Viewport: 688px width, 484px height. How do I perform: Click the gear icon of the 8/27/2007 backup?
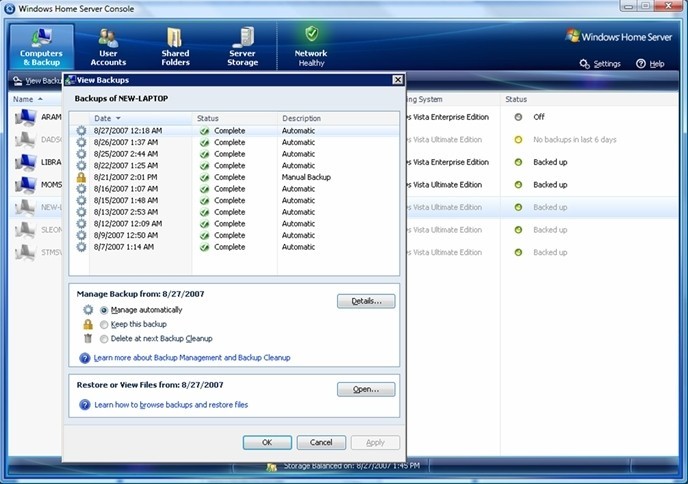pyautogui.click(x=81, y=131)
